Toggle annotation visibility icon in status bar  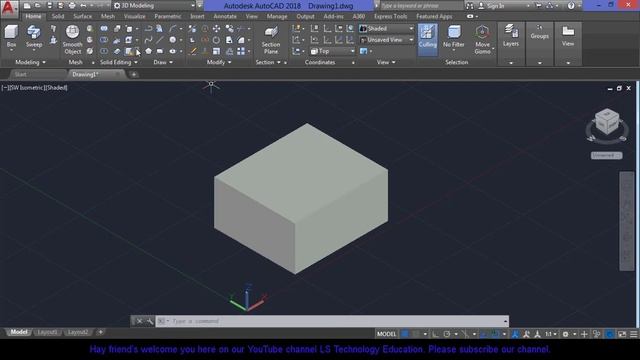(x=526, y=334)
